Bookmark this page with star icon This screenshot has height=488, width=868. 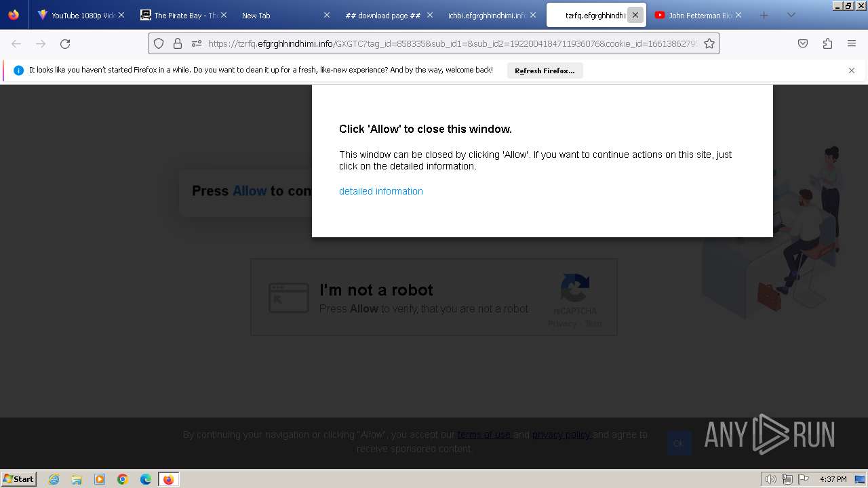point(709,43)
